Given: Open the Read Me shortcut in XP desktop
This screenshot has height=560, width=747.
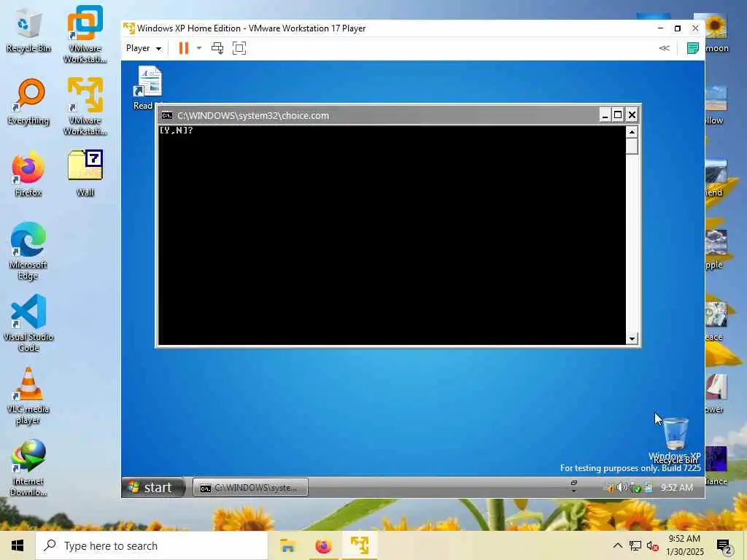Looking at the screenshot, I should pyautogui.click(x=148, y=88).
